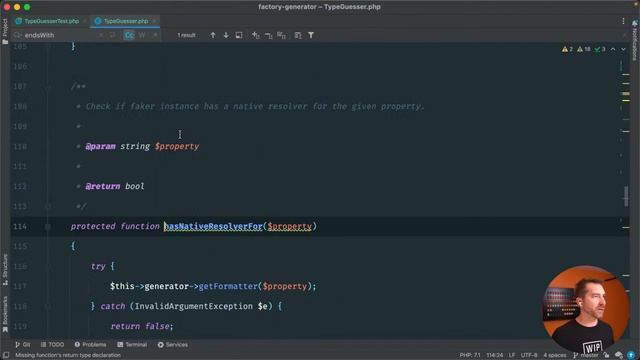Toggle Match Case (Cc) in find bar
The width and height of the screenshot is (640, 360).
point(129,36)
